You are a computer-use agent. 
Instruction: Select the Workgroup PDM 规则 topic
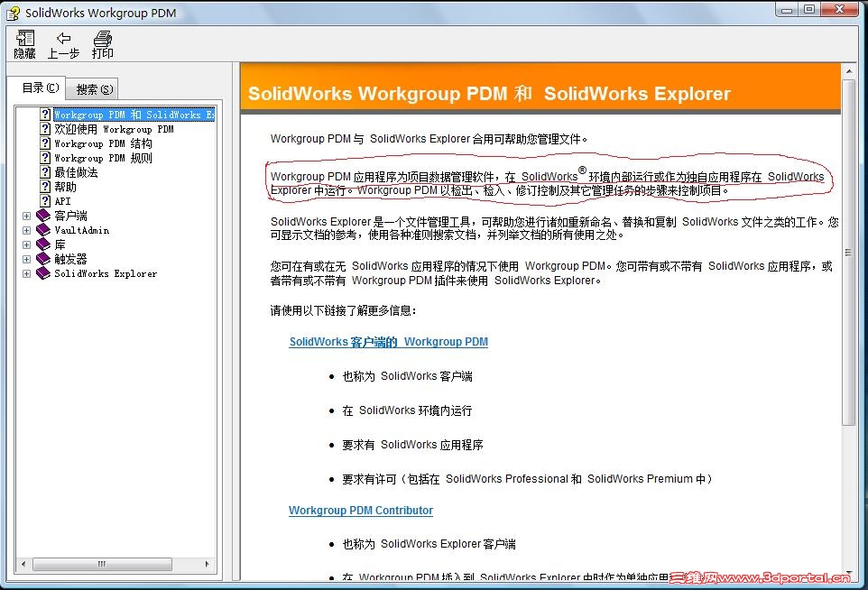[103, 158]
